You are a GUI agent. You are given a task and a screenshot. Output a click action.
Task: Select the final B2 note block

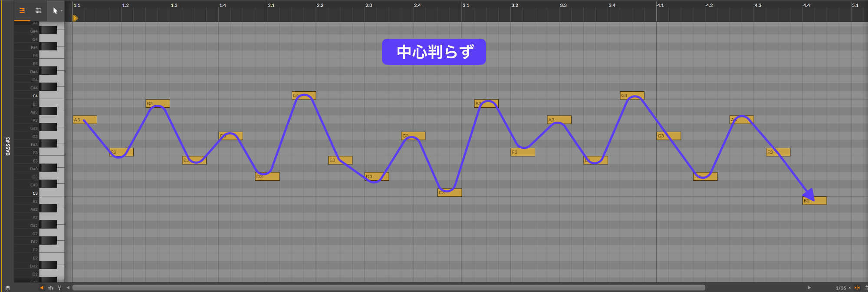815,201
